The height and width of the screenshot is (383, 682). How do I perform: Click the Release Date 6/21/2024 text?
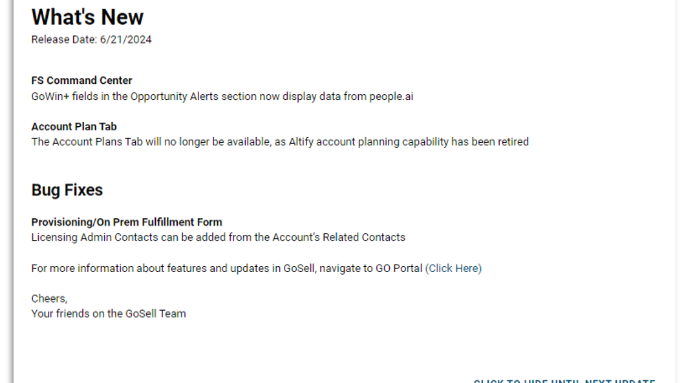(x=91, y=40)
